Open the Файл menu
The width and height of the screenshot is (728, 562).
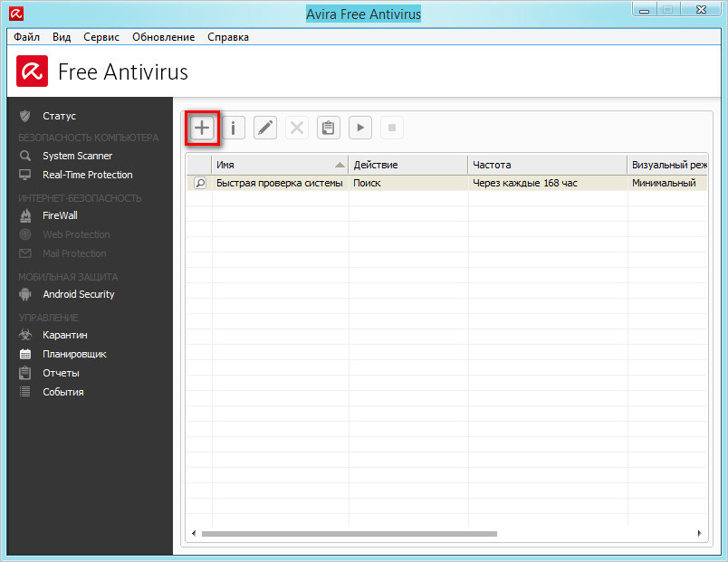[27, 37]
